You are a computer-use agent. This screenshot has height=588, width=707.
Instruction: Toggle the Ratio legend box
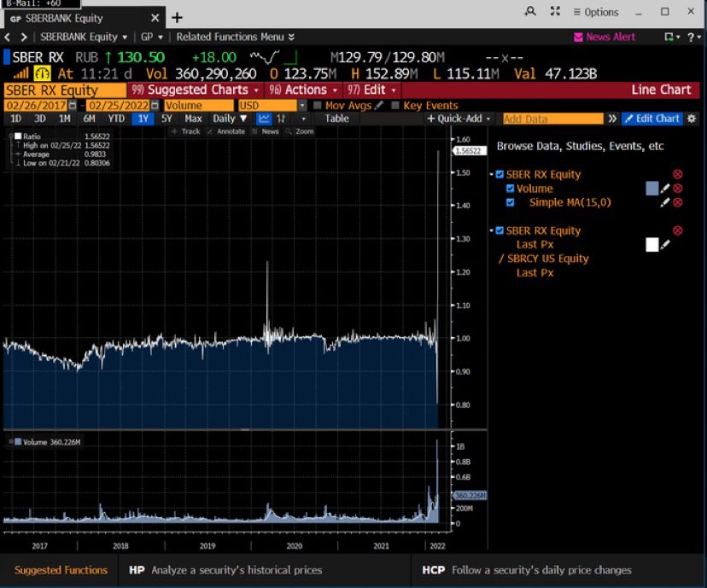[18, 136]
